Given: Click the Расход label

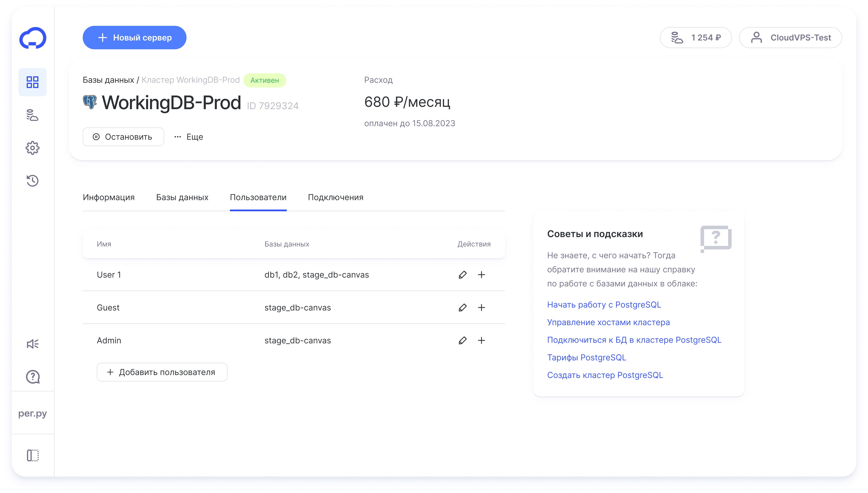Looking at the screenshot, I should [378, 80].
